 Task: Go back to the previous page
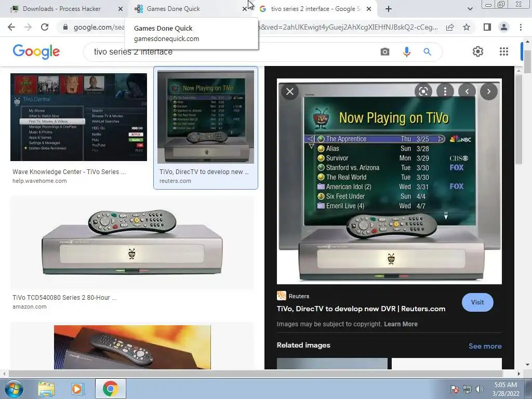[11, 27]
